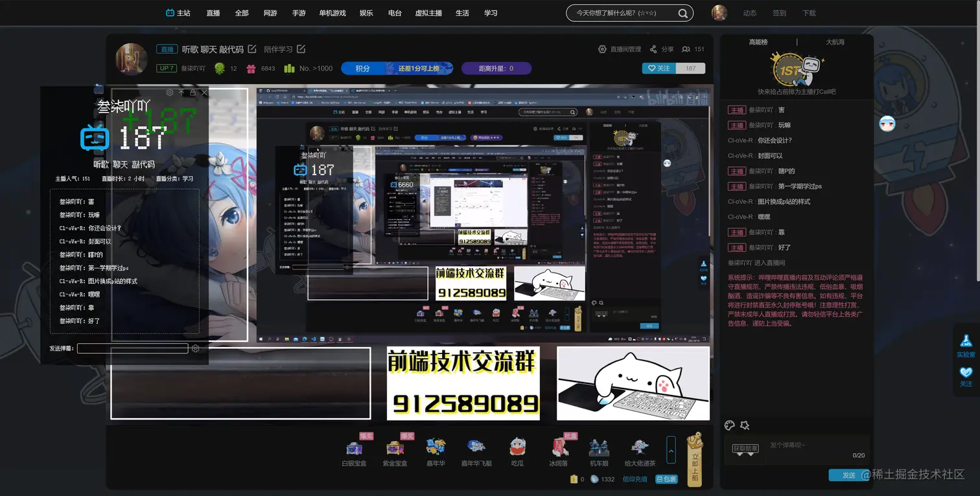The height and width of the screenshot is (496, 980).
Task: Open the 手游 nav menu item
Action: tap(299, 13)
